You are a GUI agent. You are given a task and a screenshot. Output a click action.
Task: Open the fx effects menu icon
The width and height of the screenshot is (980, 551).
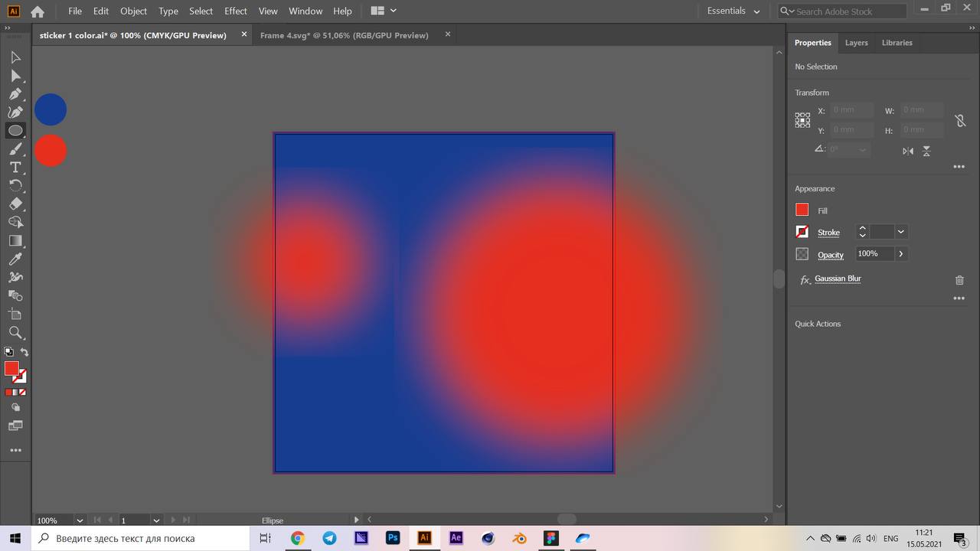click(805, 280)
